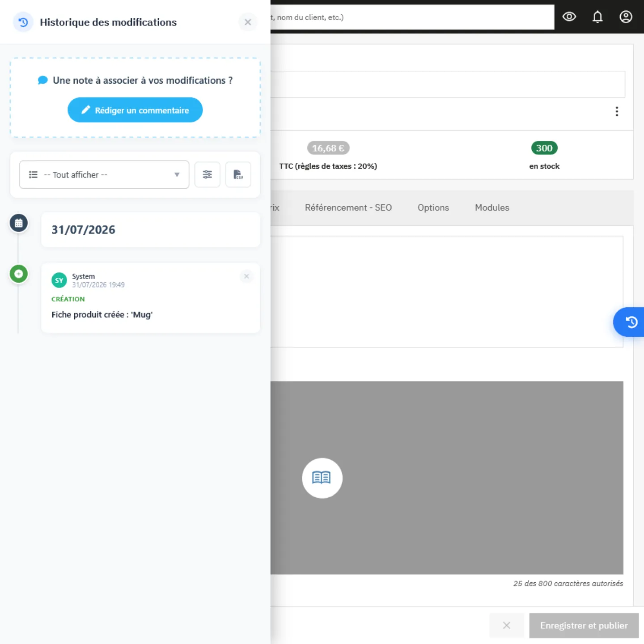Click the 16,68 € price badge
Viewport: 644px width, 644px height.
point(328,148)
